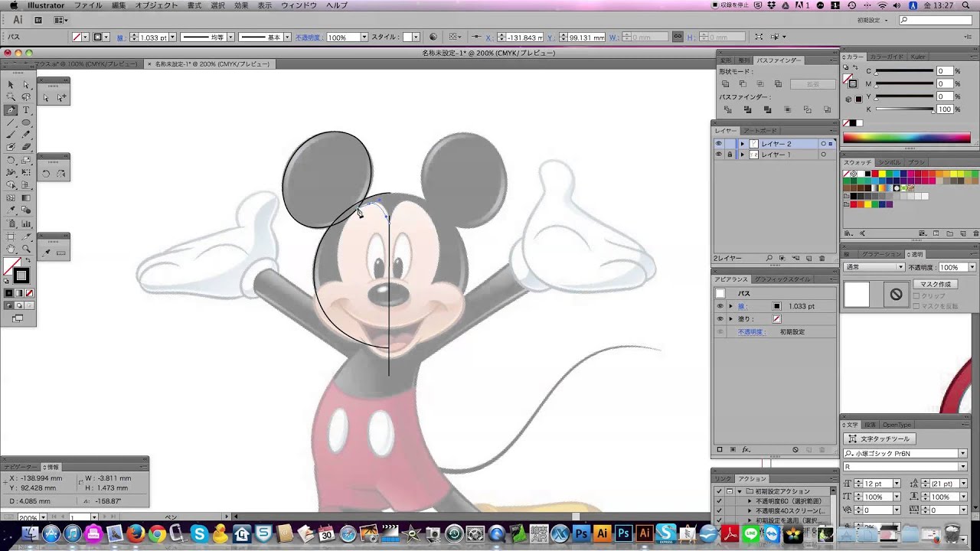Select the Paintbrush tool
The width and height of the screenshot is (980, 551).
11,135
